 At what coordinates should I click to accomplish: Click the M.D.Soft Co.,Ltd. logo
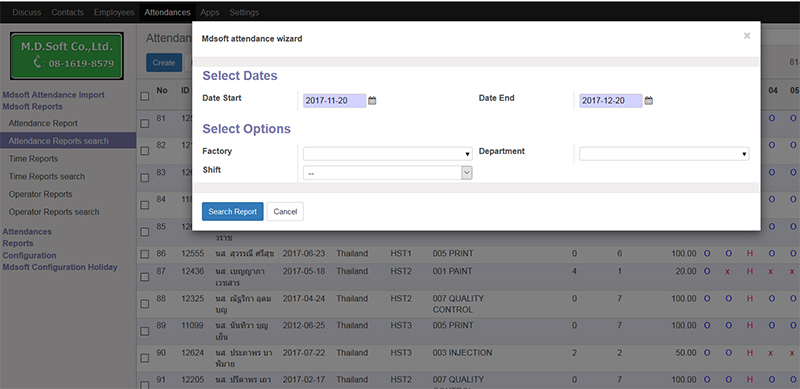[x=67, y=56]
